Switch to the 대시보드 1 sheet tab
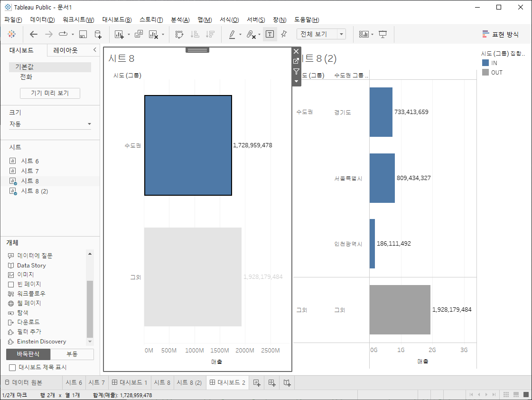The width and height of the screenshot is (532, 400). coord(130,383)
